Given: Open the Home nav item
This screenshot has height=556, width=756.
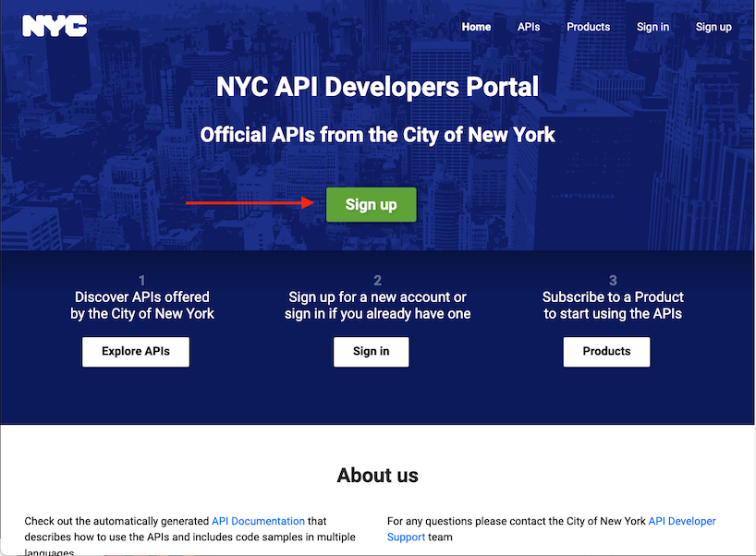Looking at the screenshot, I should click(x=476, y=27).
